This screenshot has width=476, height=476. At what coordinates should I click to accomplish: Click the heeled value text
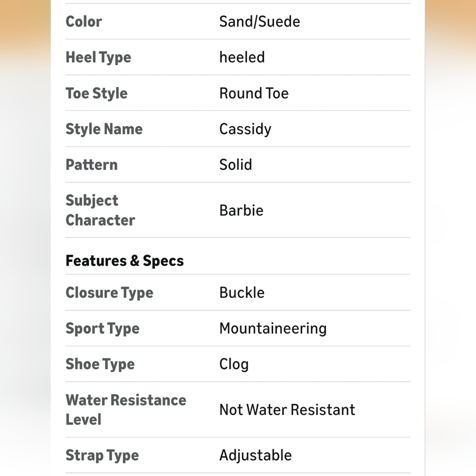click(242, 58)
